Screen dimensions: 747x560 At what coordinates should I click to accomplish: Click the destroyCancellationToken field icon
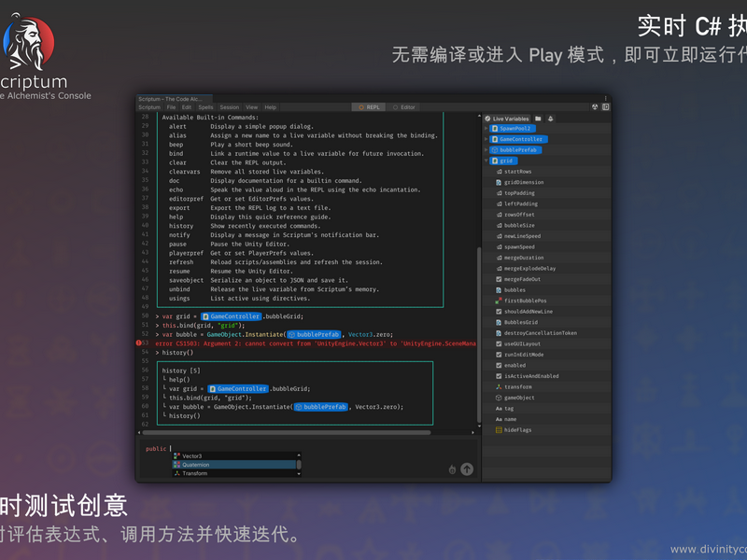coord(499,333)
